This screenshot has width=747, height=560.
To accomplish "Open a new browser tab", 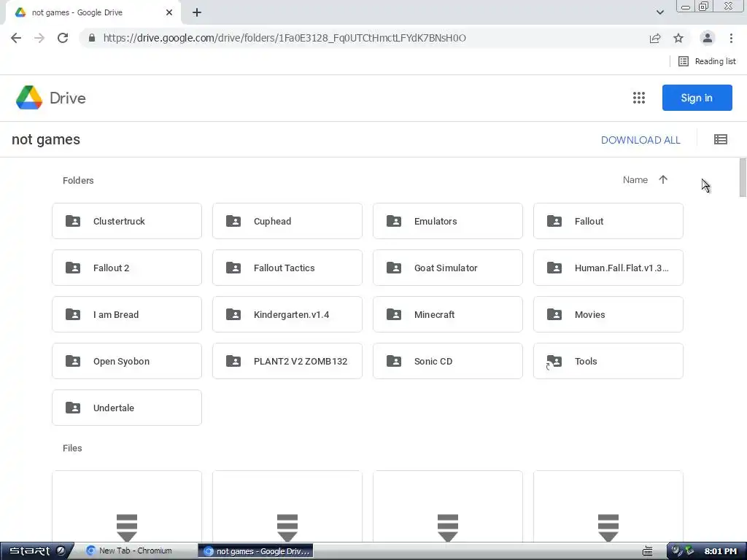I will pyautogui.click(x=197, y=13).
